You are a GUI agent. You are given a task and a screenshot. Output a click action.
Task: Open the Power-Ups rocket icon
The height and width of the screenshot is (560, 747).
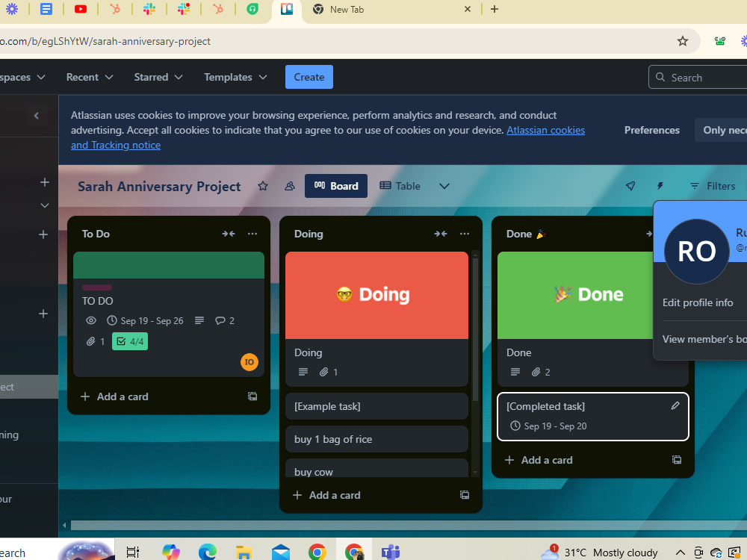click(630, 186)
